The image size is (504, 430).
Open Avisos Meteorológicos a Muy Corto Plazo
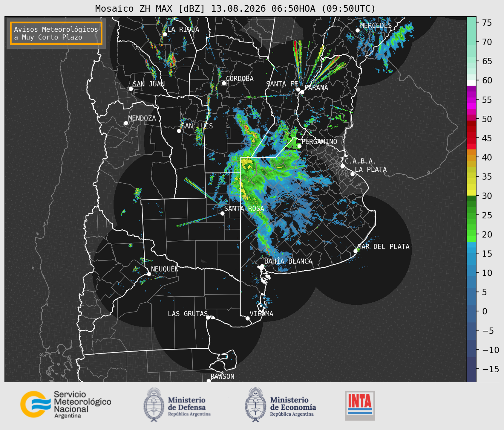click(56, 33)
